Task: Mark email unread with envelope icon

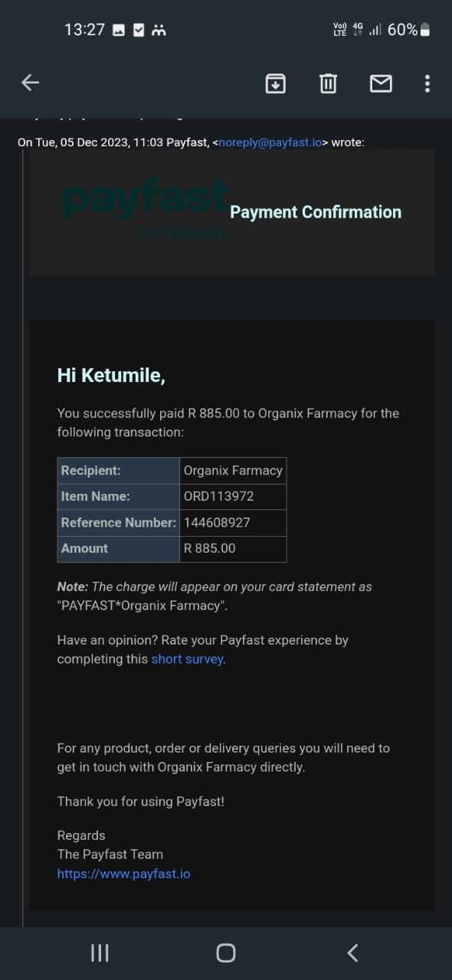Action: tap(381, 83)
